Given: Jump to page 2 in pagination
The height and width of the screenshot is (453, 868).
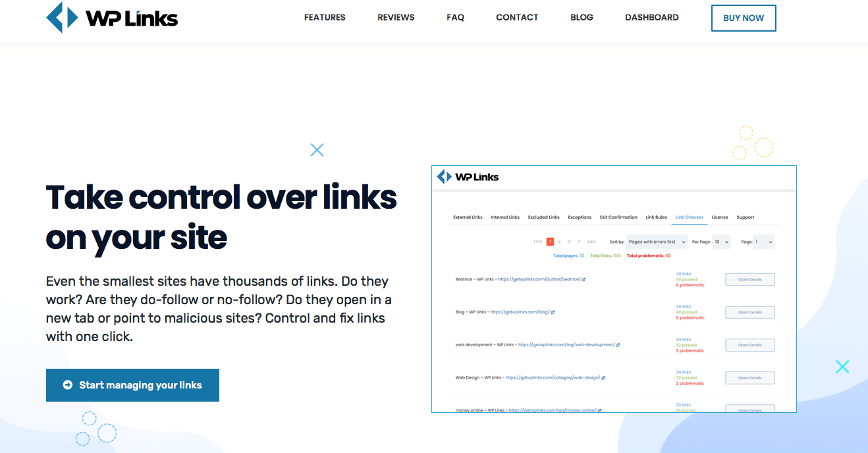Looking at the screenshot, I should coord(559,242).
